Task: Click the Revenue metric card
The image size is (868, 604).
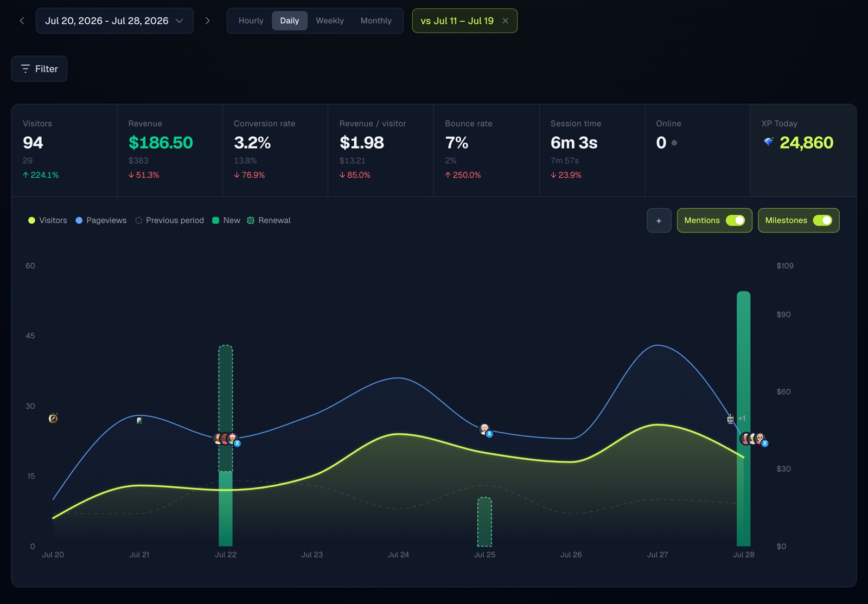Action: (x=170, y=150)
